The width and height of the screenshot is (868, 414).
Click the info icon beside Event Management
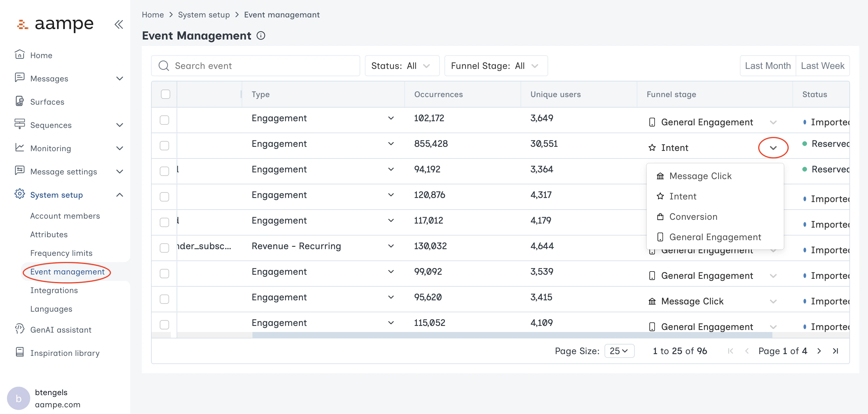pyautogui.click(x=261, y=35)
